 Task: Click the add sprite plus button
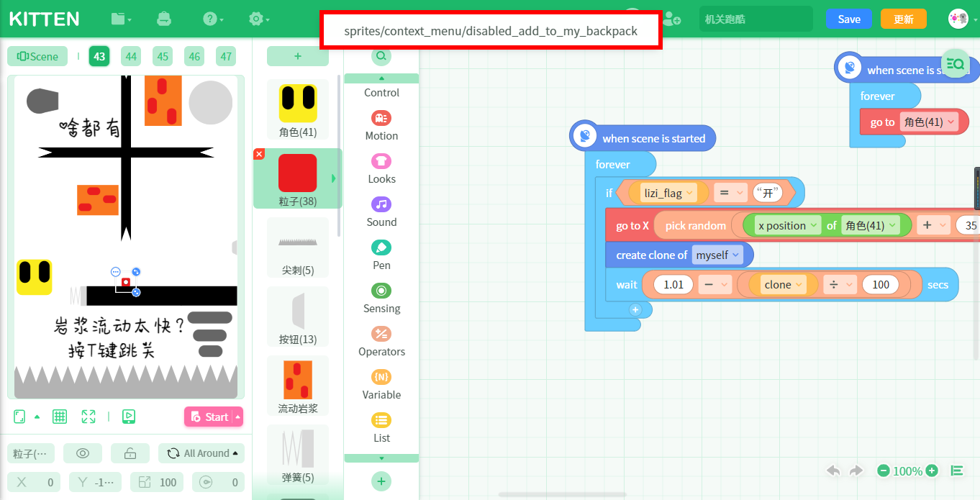[x=298, y=56]
